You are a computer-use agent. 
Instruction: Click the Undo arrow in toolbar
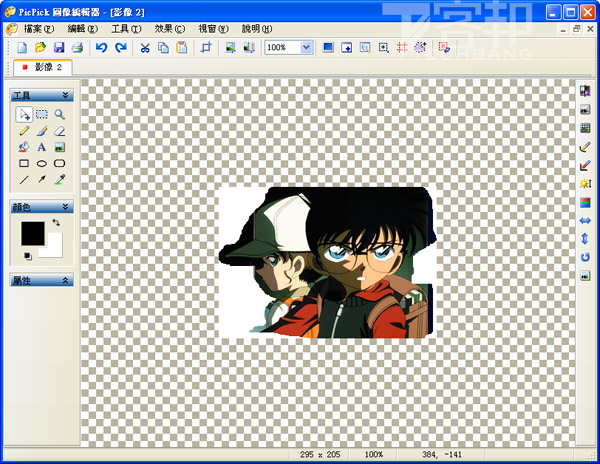click(101, 48)
